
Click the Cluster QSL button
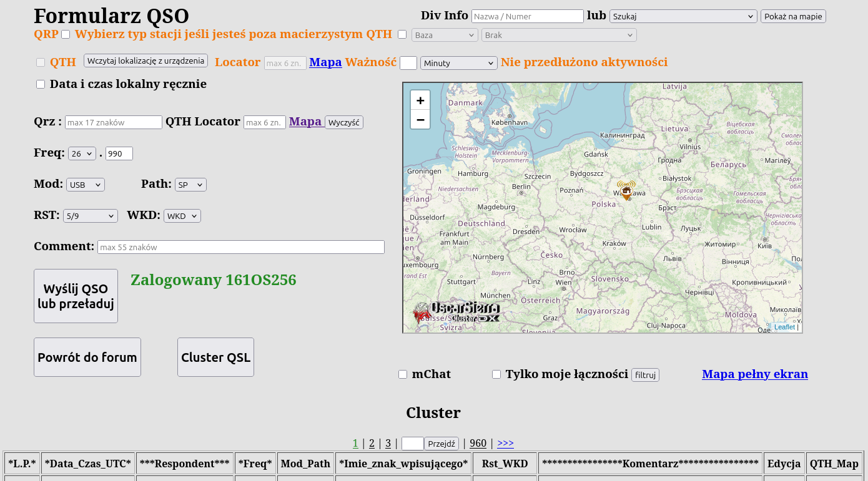(x=215, y=357)
